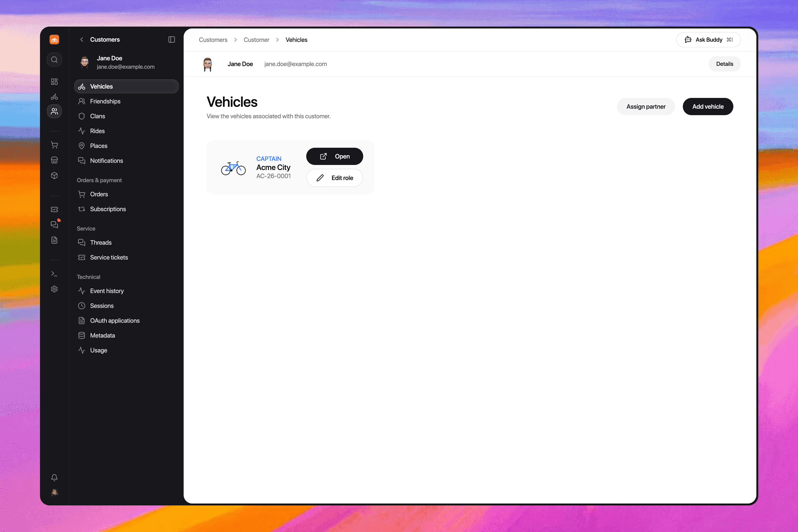This screenshot has height=532, width=798.
Task: Click the Add vehicle button
Action: pos(708,107)
